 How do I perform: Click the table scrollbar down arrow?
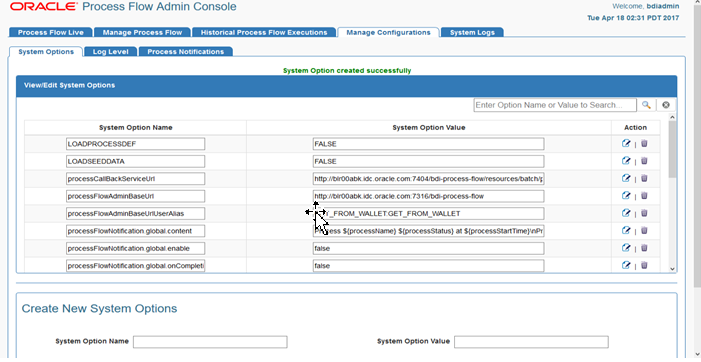(672, 268)
